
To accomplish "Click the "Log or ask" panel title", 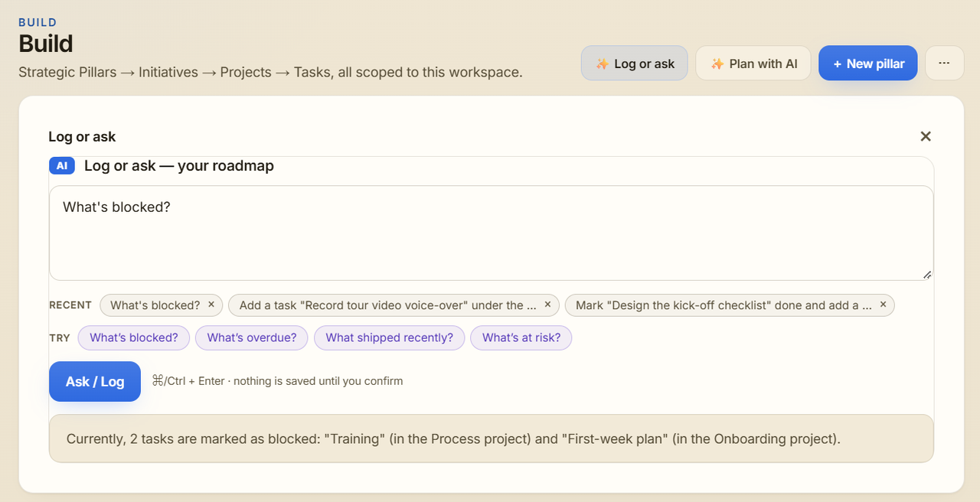I will [82, 137].
